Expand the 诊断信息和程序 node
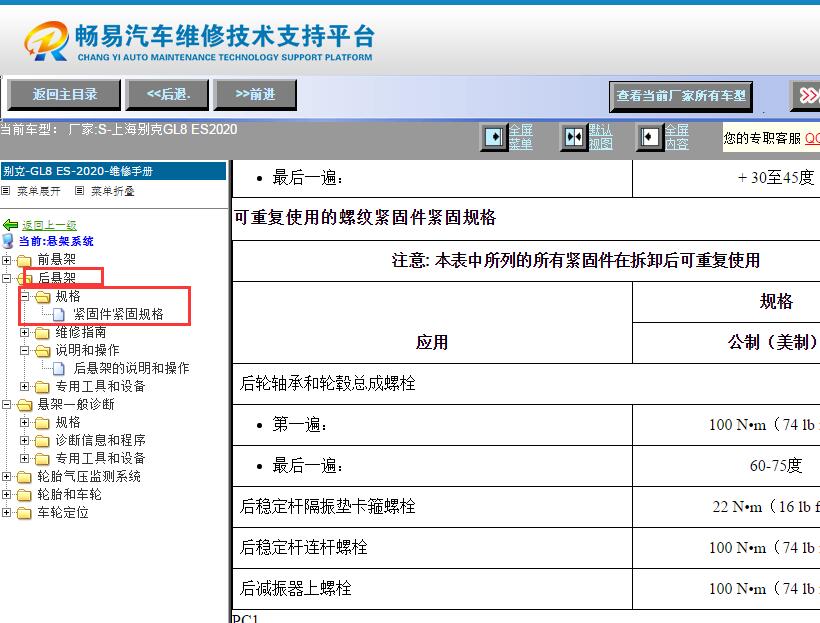The height and width of the screenshot is (623, 820). (x=25, y=440)
